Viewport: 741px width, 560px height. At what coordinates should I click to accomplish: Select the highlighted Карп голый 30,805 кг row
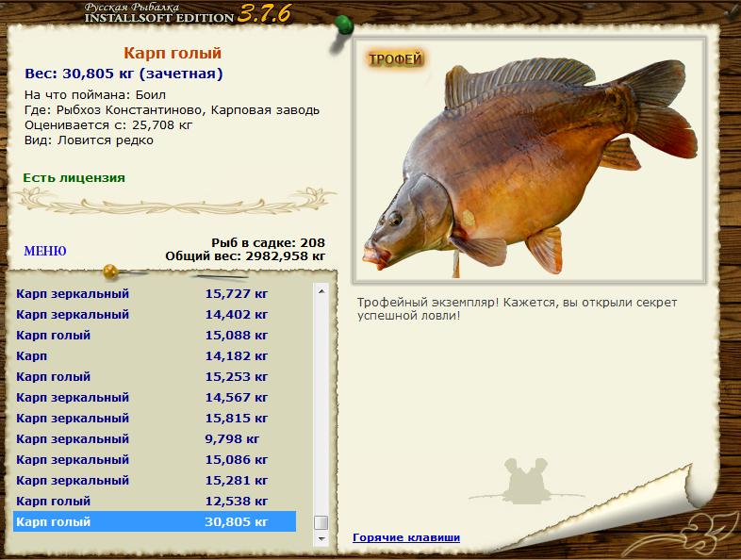pyautogui.click(x=155, y=521)
